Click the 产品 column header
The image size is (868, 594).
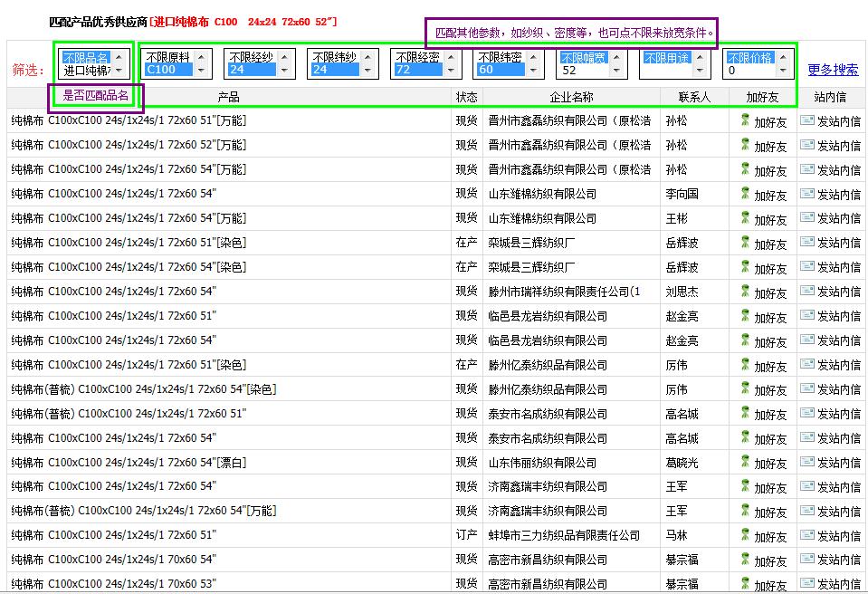pos(229,97)
